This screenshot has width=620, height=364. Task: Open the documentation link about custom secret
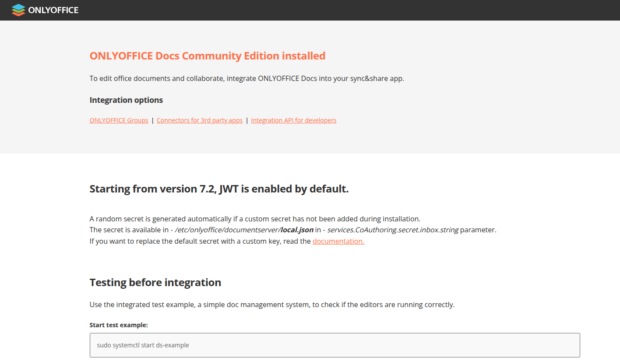coord(338,241)
